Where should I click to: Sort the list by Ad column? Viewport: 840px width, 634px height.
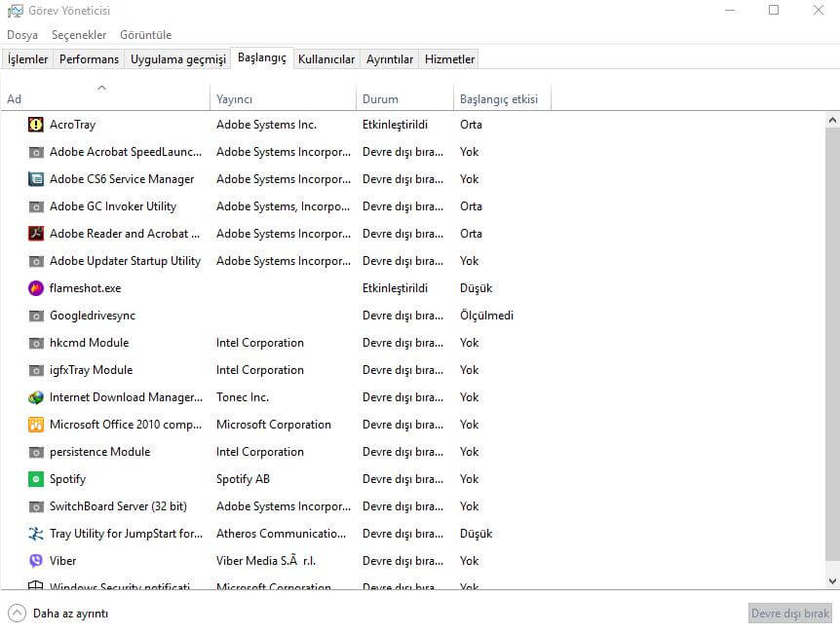tap(105, 98)
